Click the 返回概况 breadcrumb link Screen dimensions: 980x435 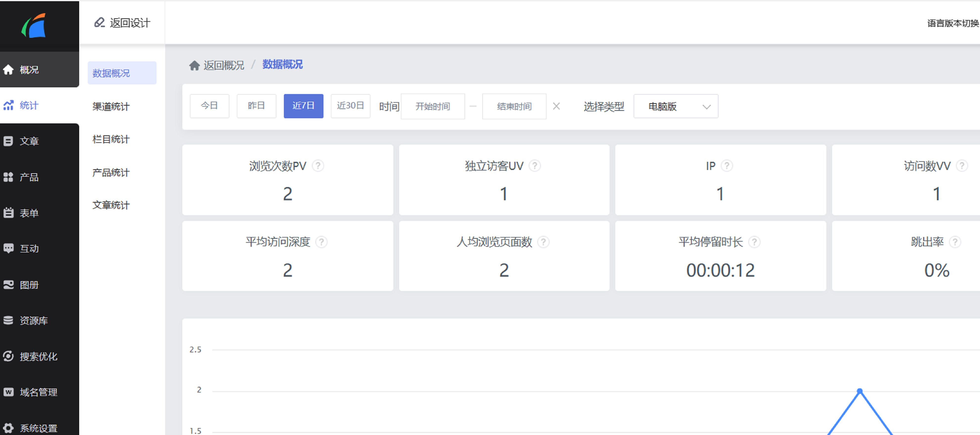pos(224,66)
